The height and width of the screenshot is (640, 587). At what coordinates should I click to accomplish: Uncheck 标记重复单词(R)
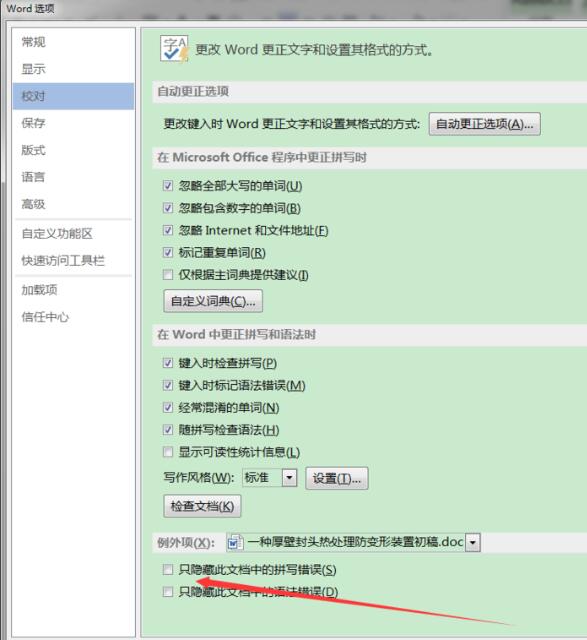[x=168, y=253]
